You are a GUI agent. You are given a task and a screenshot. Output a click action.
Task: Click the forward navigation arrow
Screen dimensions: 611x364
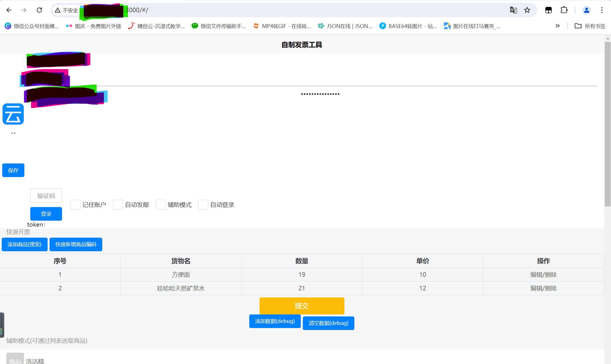point(24,10)
